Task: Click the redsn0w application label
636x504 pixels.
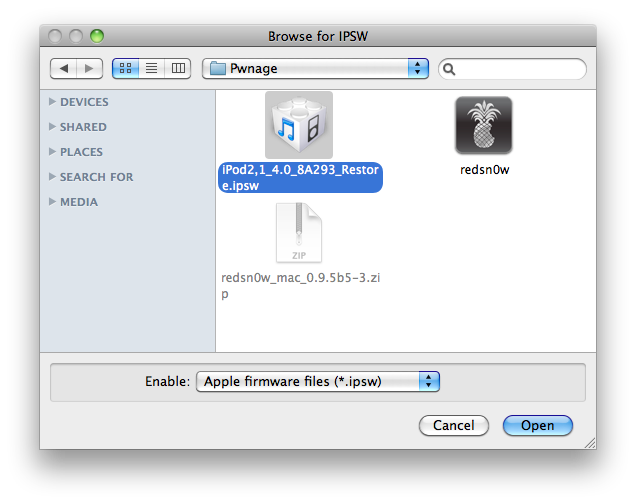Action: click(x=484, y=169)
